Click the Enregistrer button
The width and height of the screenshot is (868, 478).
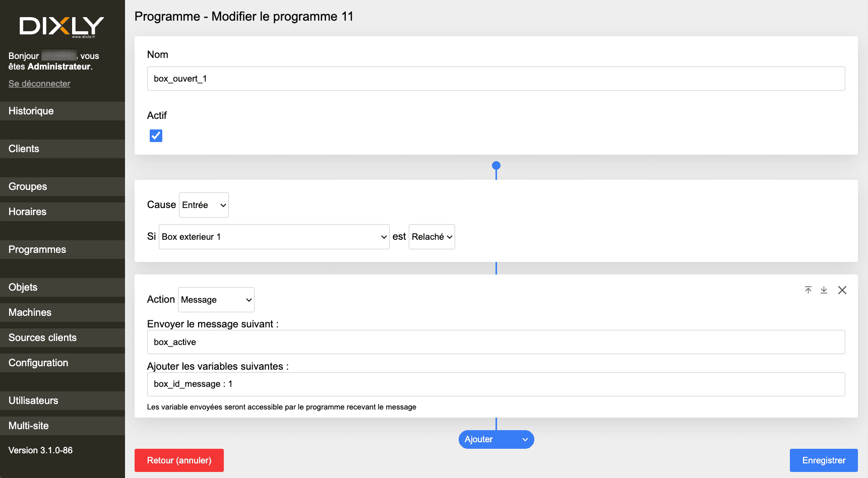(824, 460)
